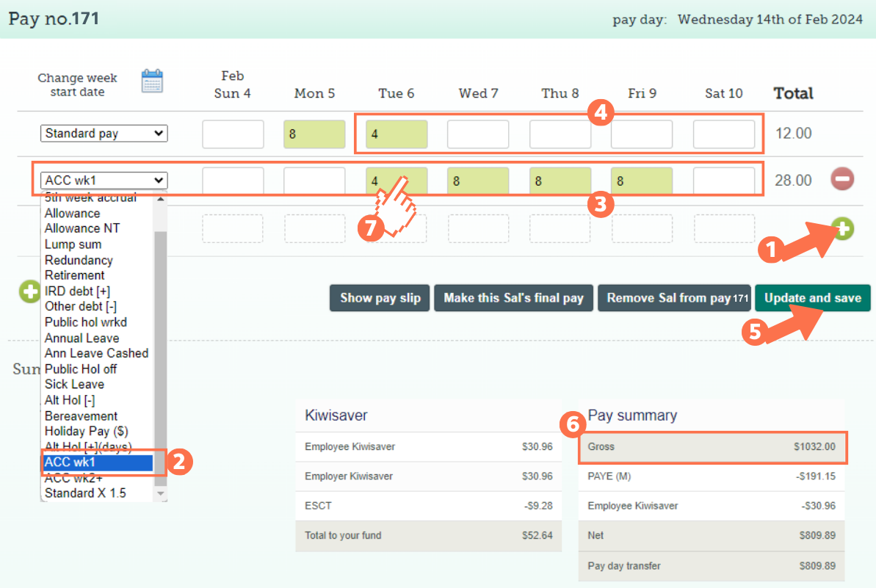
Task: Click the green plus icon to add pay row
Action: click(843, 228)
